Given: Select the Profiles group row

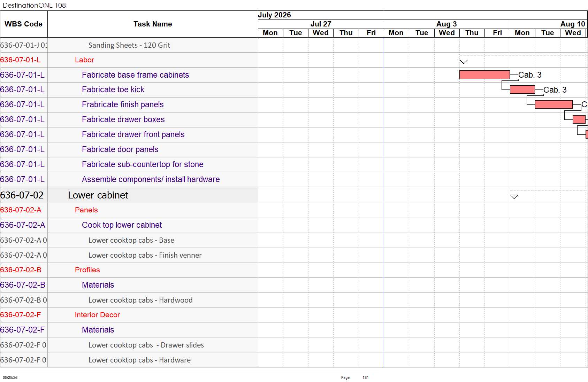Looking at the screenshot, I should pos(129,270).
